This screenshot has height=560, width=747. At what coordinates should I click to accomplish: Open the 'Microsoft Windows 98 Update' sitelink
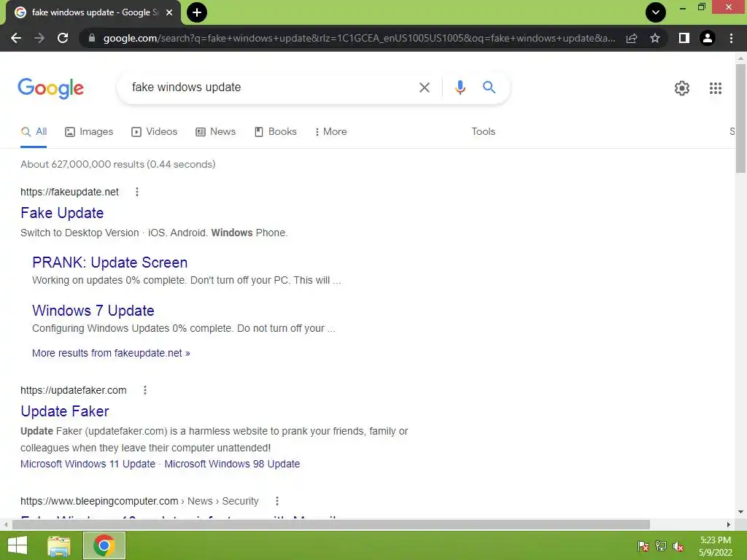pyautogui.click(x=232, y=464)
